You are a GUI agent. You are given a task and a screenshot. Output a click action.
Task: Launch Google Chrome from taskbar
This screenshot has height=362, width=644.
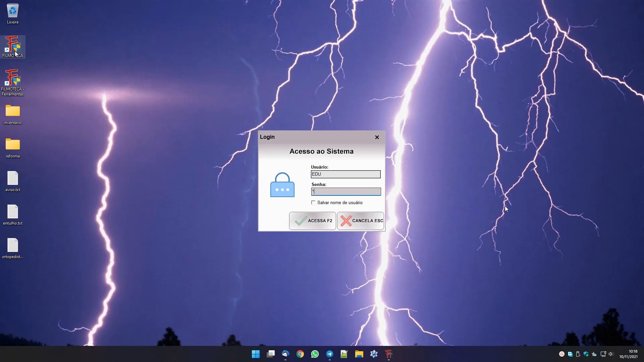pos(300,354)
